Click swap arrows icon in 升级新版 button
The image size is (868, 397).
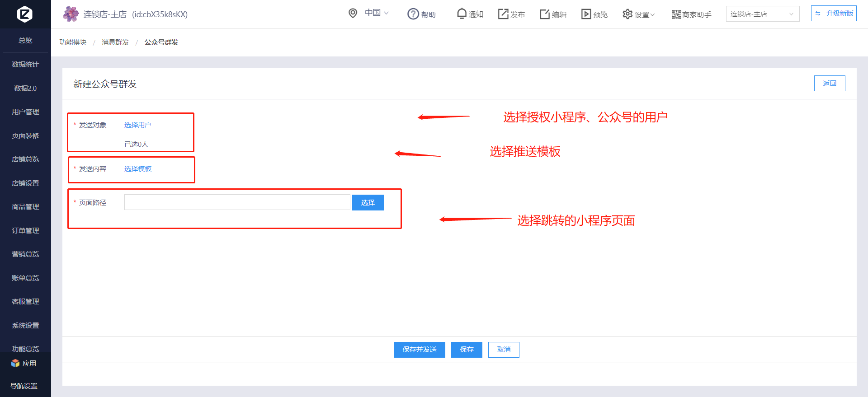click(x=818, y=14)
